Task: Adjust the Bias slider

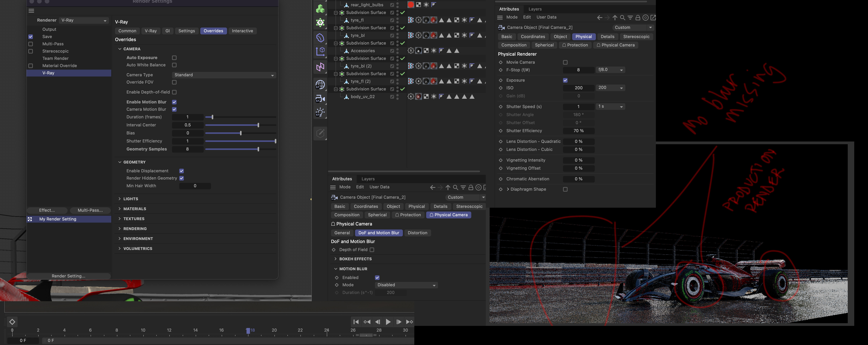Action: click(241, 133)
